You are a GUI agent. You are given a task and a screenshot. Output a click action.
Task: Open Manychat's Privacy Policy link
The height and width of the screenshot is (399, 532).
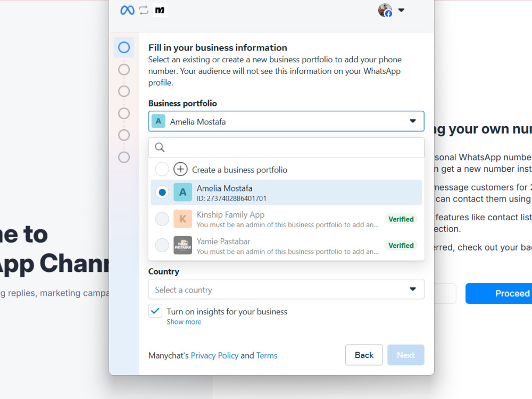click(214, 355)
